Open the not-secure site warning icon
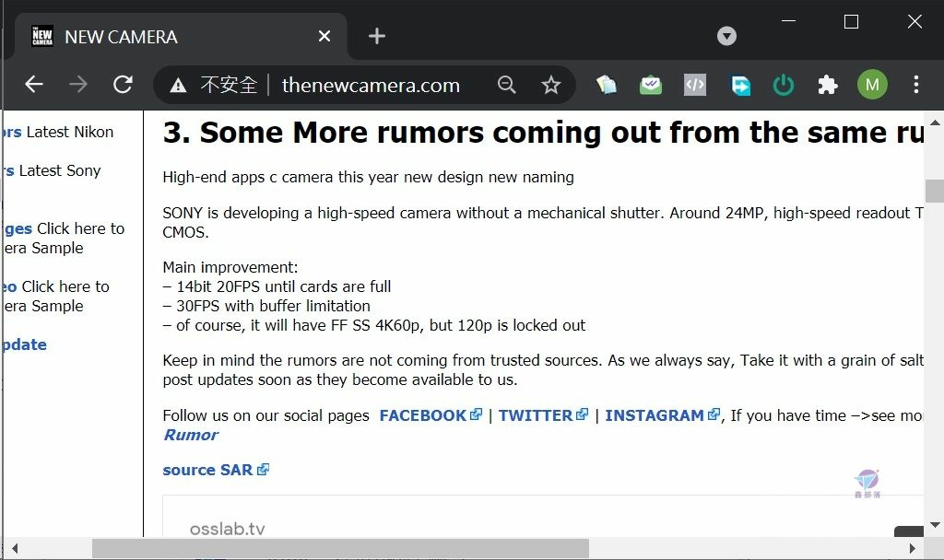The width and height of the screenshot is (944, 560). tap(178, 86)
